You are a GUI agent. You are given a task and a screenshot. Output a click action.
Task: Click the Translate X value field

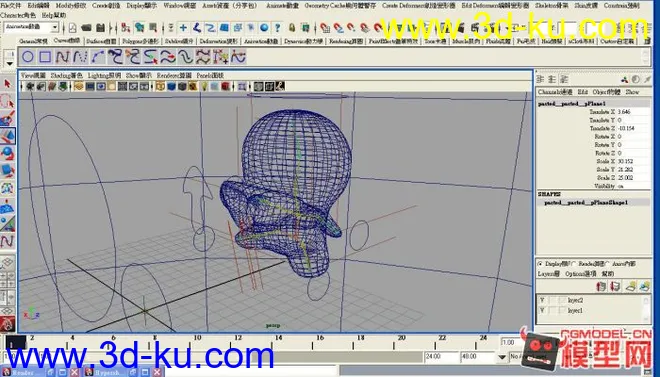(x=633, y=112)
